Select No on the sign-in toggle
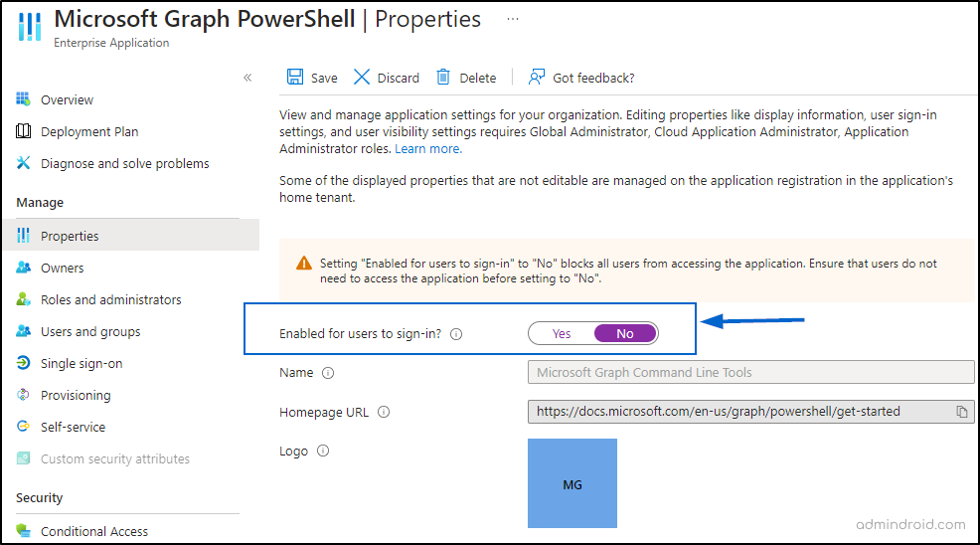Image resolution: width=980 pixels, height=545 pixels. click(625, 333)
